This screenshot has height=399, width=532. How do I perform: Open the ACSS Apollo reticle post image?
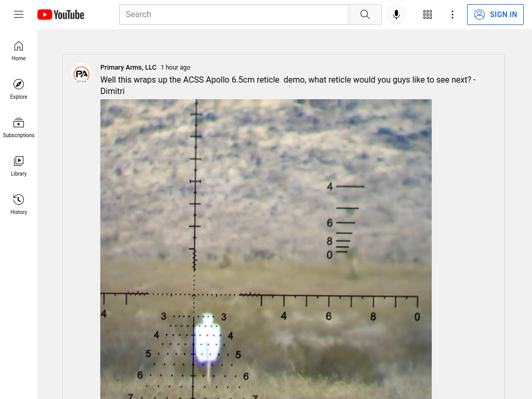(x=266, y=249)
